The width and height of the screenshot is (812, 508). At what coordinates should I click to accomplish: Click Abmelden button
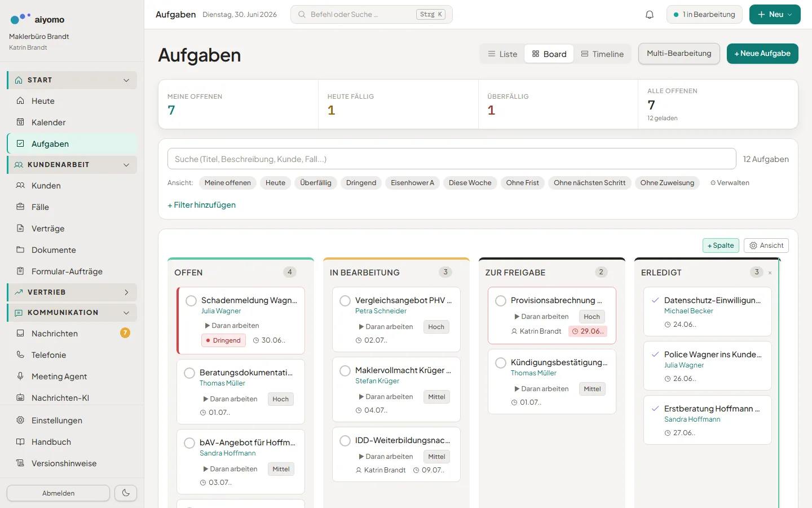coord(58,493)
